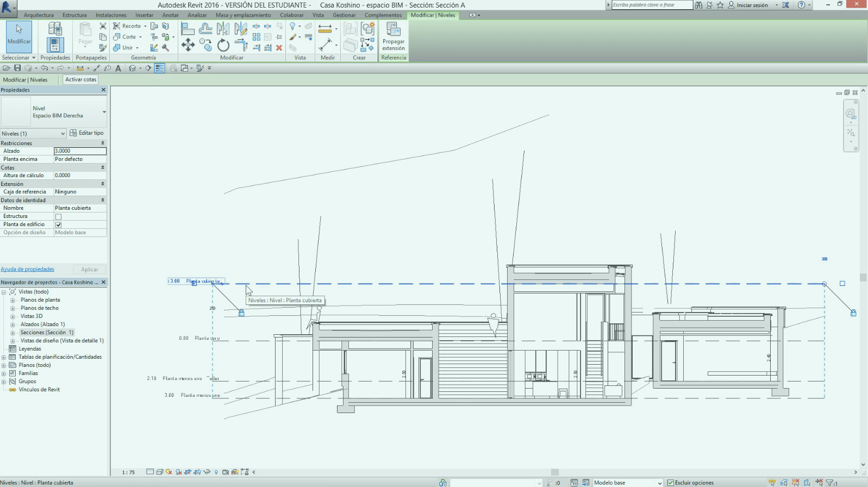The width and height of the screenshot is (868, 487).
Task: Open the Arquitectura ribbon tab
Action: tap(39, 15)
